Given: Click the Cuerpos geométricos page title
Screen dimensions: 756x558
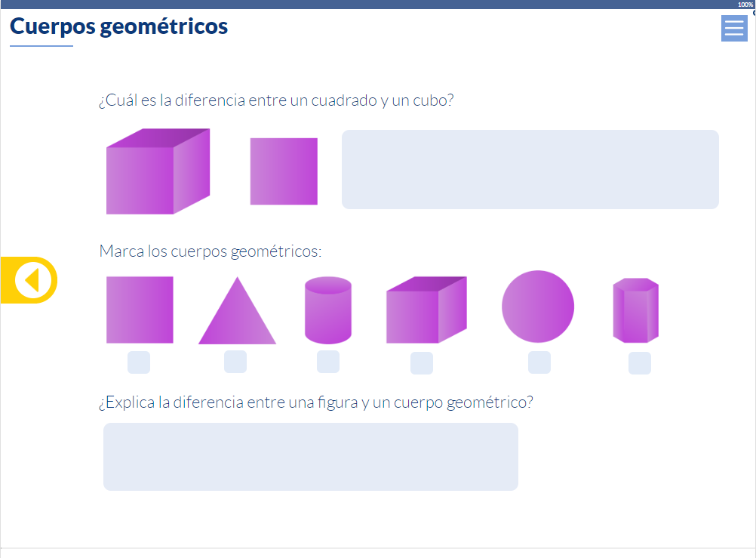Looking at the screenshot, I should click(x=118, y=27).
